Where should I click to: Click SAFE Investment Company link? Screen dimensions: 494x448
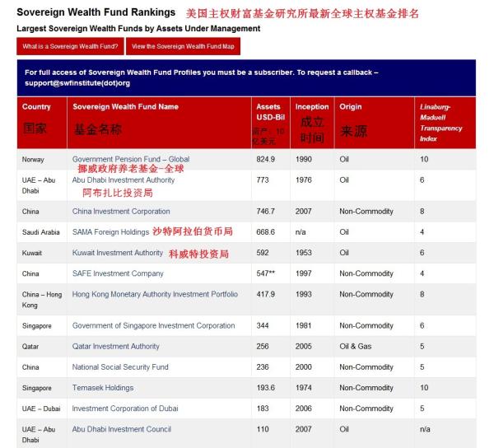tap(118, 273)
